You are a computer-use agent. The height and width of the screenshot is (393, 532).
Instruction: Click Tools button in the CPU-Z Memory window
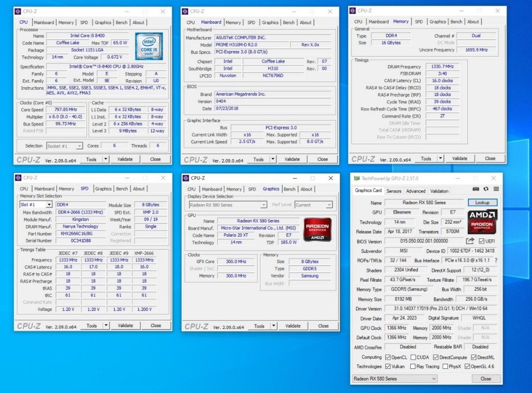tap(426, 159)
